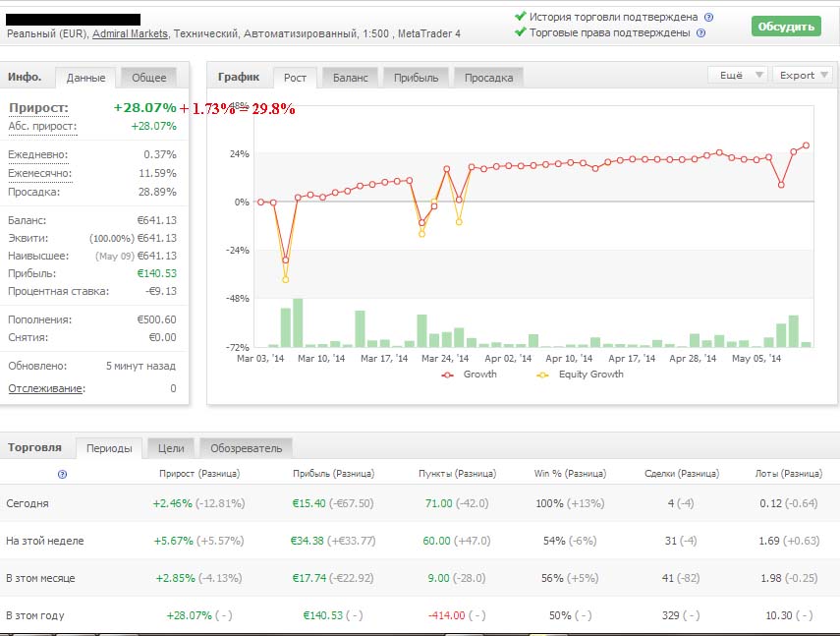This screenshot has height=636, width=840.
Task: Click the Пункты (Разница) column header
Action: tap(457, 474)
